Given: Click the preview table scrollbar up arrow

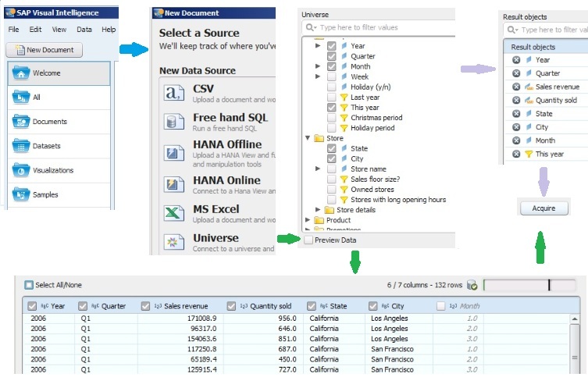Looking at the screenshot, I should pyautogui.click(x=575, y=319).
